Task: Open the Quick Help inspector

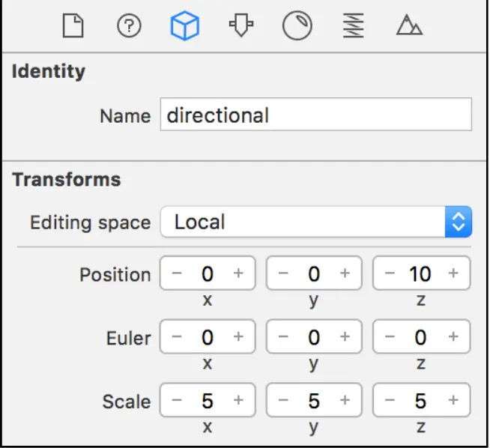Action: click(129, 27)
